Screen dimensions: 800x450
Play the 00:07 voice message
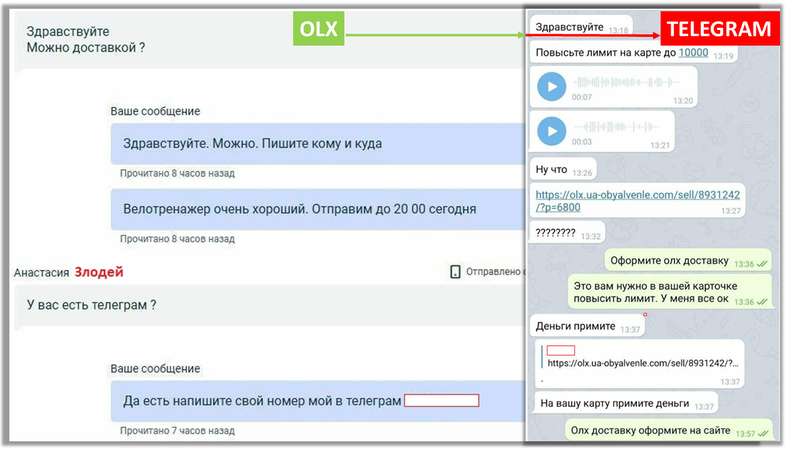tap(551, 87)
